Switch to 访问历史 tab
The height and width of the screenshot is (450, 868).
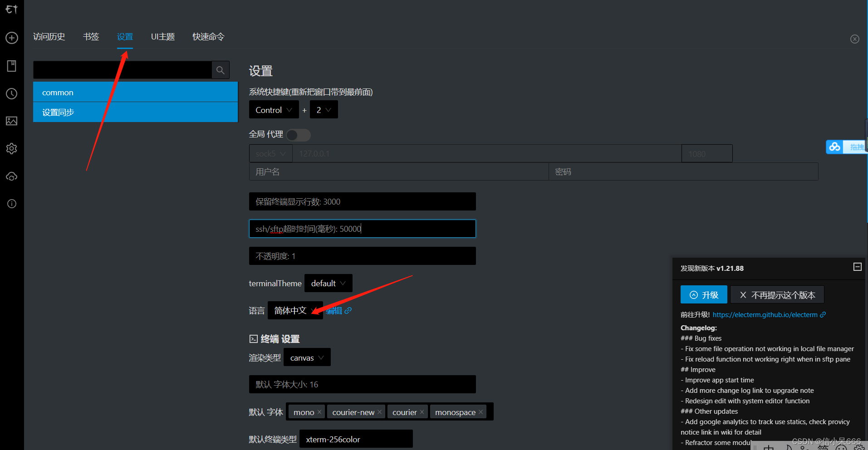pyautogui.click(x=49, y=37)
